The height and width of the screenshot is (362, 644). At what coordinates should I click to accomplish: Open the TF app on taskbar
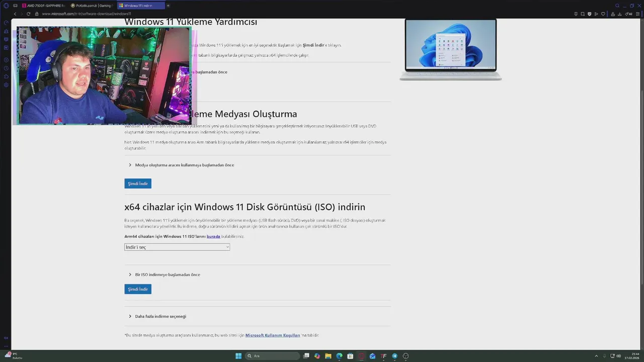click(383, 356)
